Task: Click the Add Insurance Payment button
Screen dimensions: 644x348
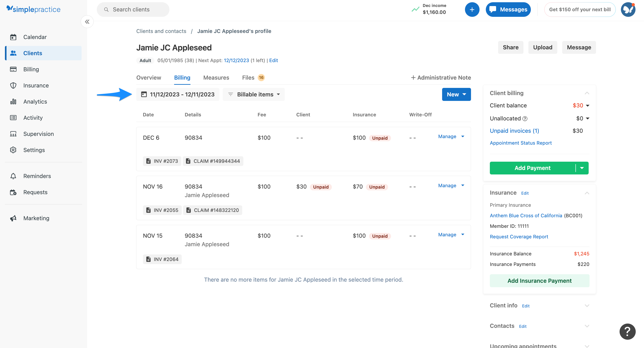Action: [x=539, y=281]
